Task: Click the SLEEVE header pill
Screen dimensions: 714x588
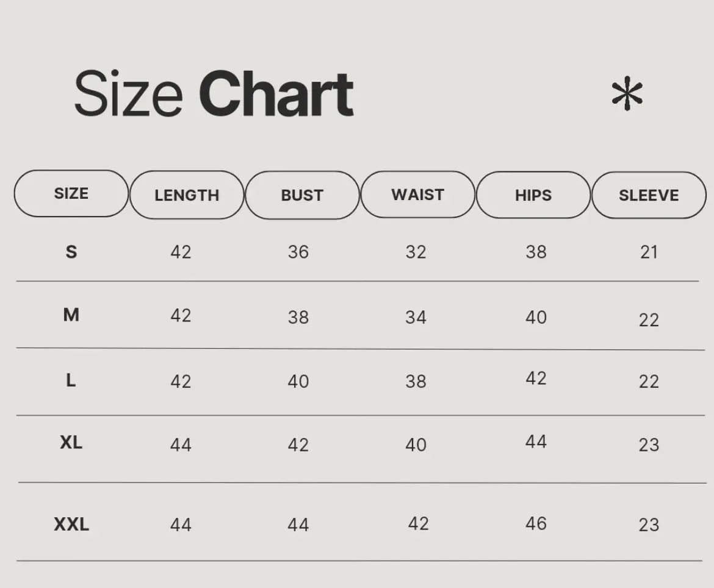Action: pos(649,195)
